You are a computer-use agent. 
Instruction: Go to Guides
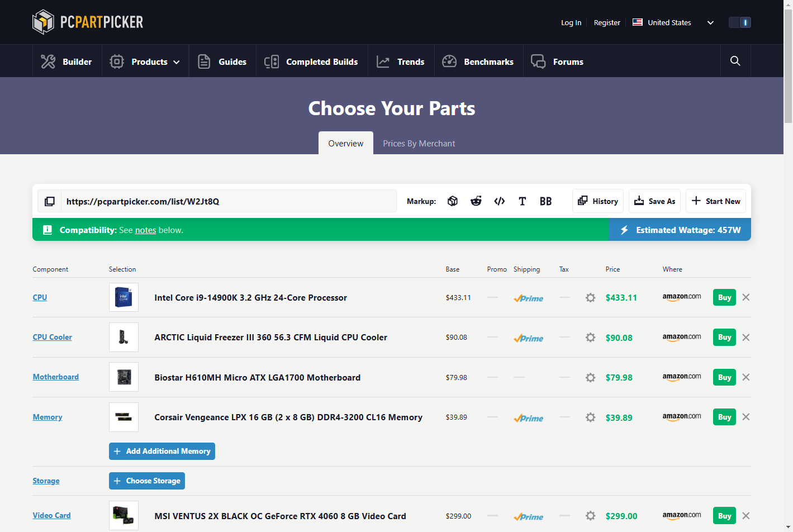(222, 61)
